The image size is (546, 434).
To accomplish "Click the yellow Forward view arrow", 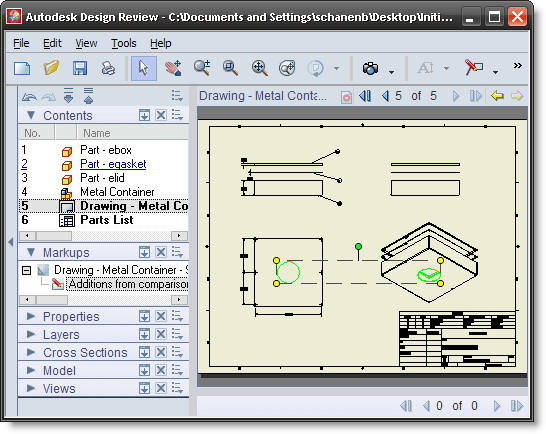I will [517, 95].
